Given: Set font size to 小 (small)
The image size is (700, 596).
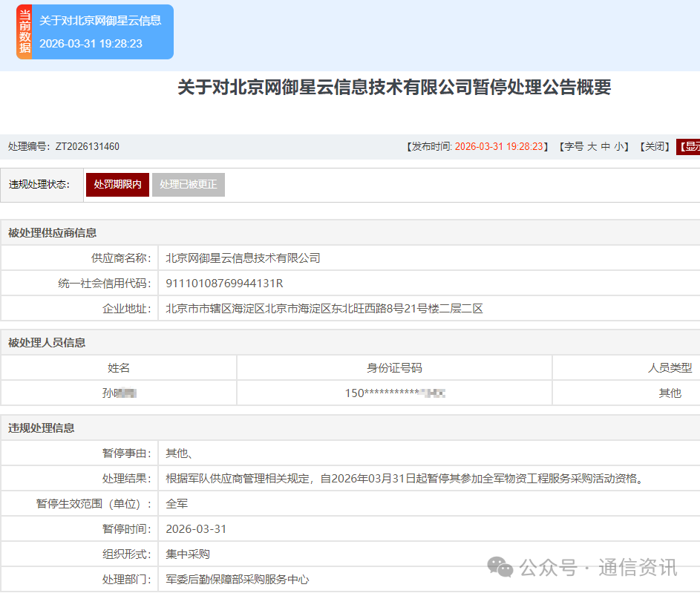Looking at the screenshot, I should pos(619,147).
